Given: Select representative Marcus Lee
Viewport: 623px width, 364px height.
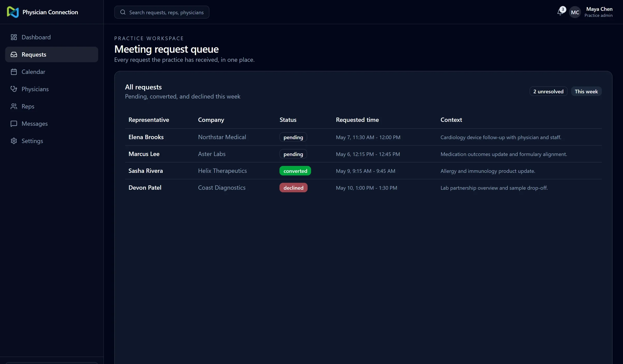Looking at the screenshot, I should (144, 154).
